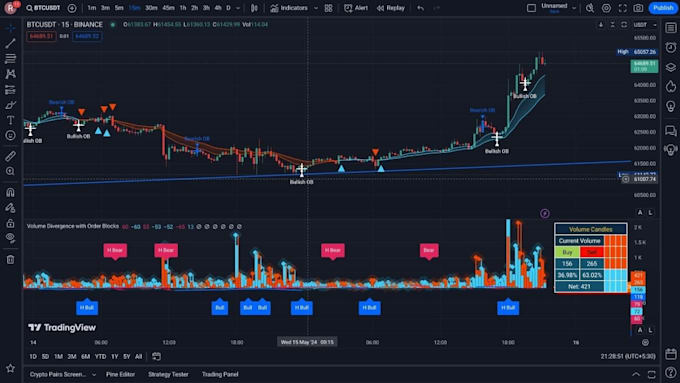Select the ruler measure tool
This screenshot has width=680, height=383.
[x=10, y=156]
